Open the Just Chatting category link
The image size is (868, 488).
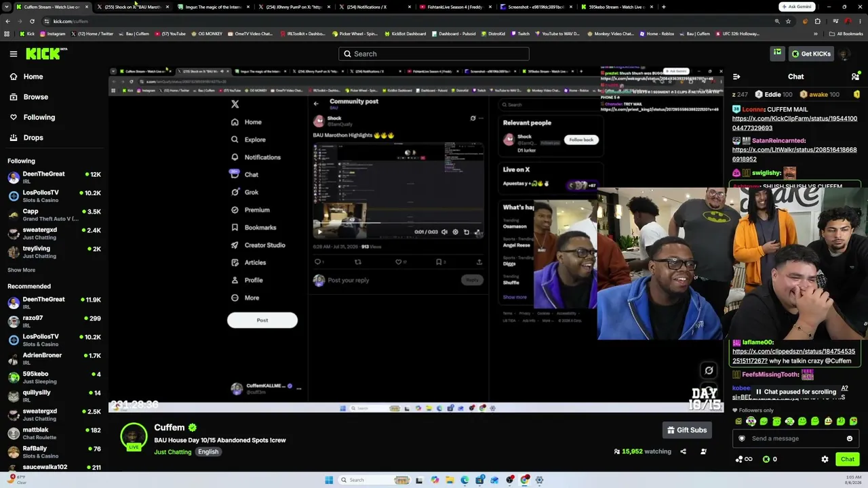pyautogui.click(x=173, y=452)
